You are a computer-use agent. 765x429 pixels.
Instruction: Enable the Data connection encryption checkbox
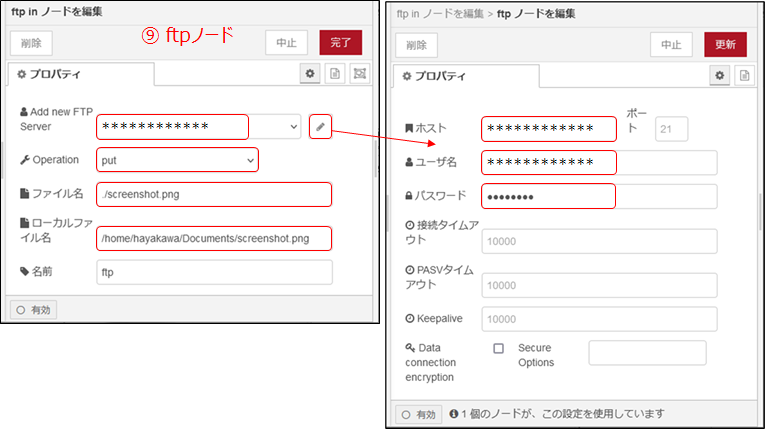pyautogui.click(x=498, y=349)
